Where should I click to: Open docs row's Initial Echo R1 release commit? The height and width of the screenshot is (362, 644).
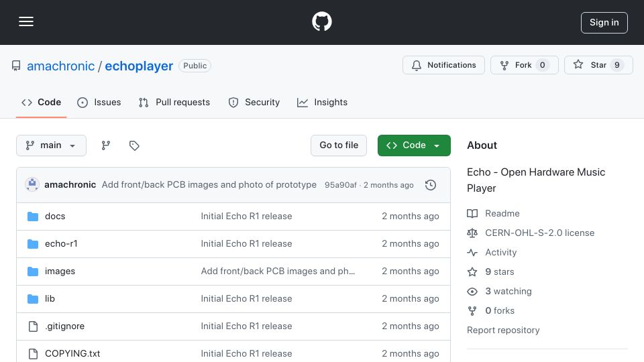point(246,217)
